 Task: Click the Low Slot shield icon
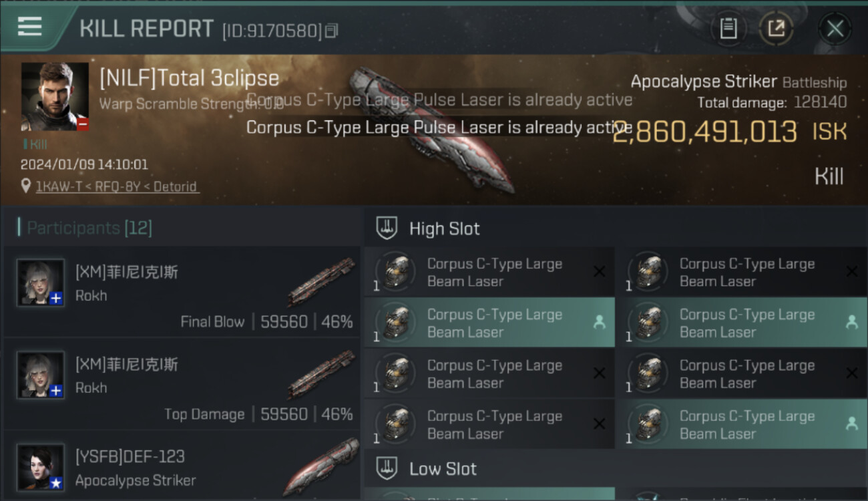point(387,468)
